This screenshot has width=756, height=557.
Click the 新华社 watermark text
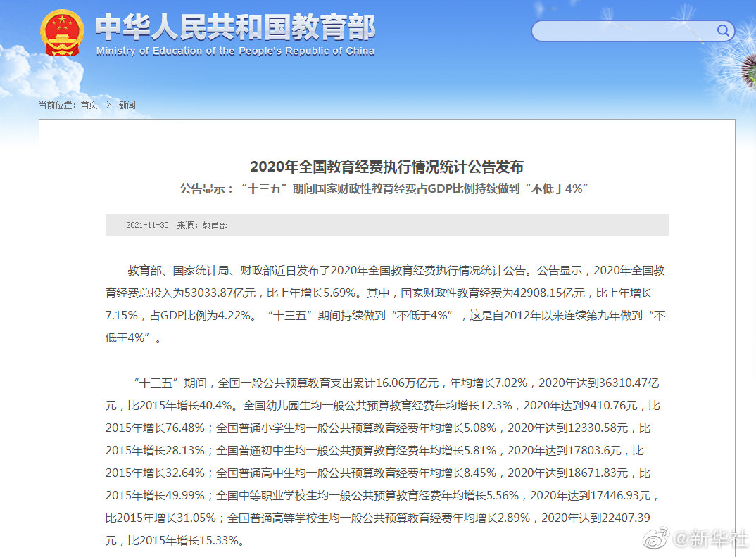(710, 539)
